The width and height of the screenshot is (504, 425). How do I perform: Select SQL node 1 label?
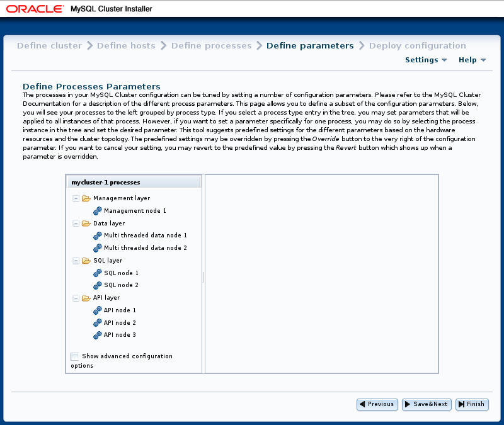click(x=121, y=273)
